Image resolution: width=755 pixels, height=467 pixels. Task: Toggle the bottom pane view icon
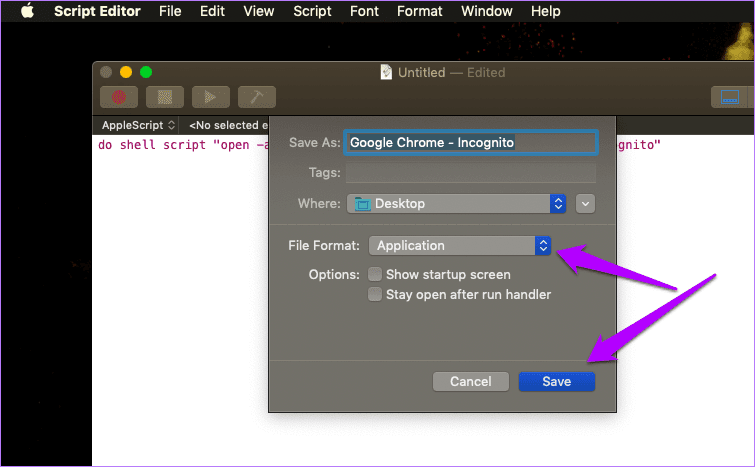[729, 97]
